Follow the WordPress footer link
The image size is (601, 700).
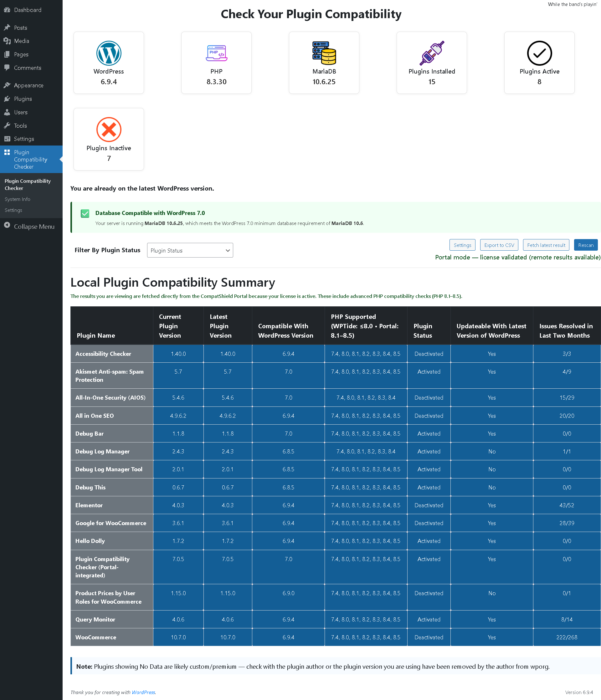tap(143, 692)
